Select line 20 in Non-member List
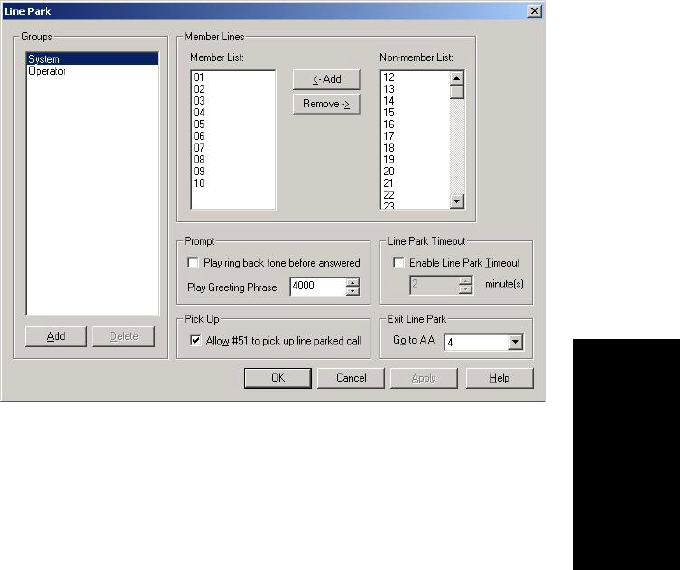 (415, 171)
